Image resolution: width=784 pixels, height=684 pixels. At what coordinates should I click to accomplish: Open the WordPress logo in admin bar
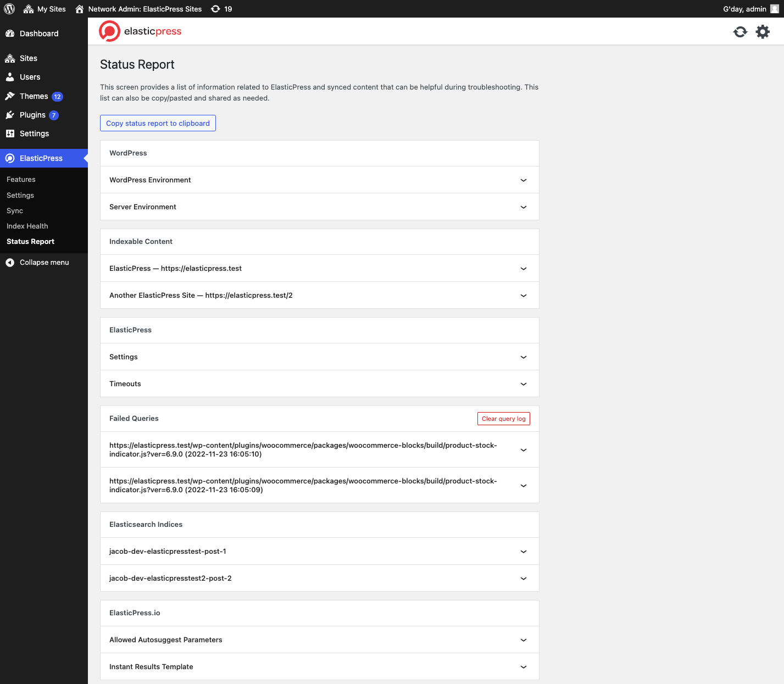[9, 9]
